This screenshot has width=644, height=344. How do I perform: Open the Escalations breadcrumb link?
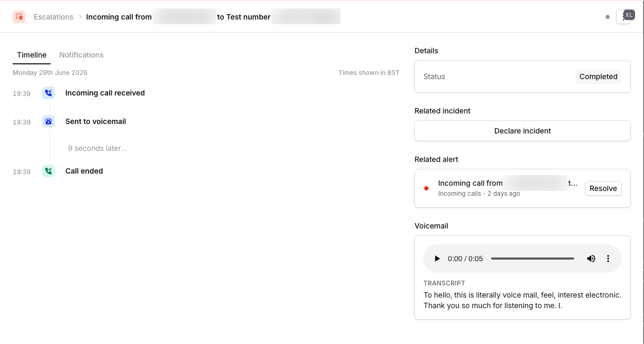pos(54,17)
